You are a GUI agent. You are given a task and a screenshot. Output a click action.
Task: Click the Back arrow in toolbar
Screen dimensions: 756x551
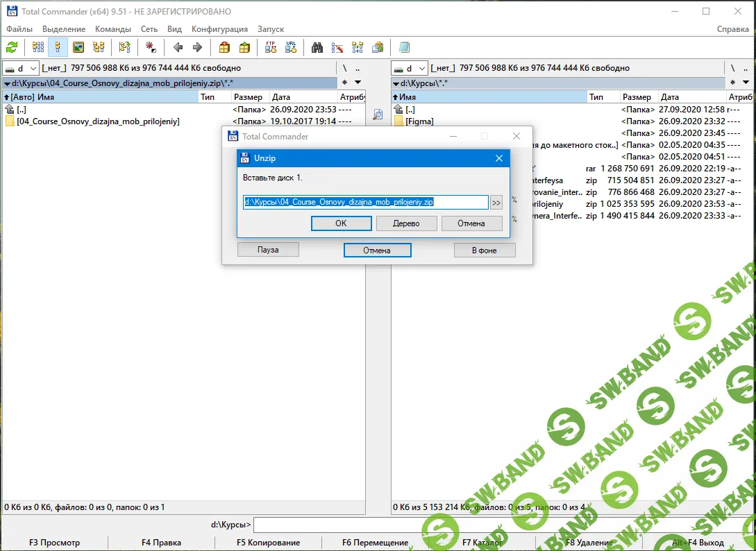178,47
